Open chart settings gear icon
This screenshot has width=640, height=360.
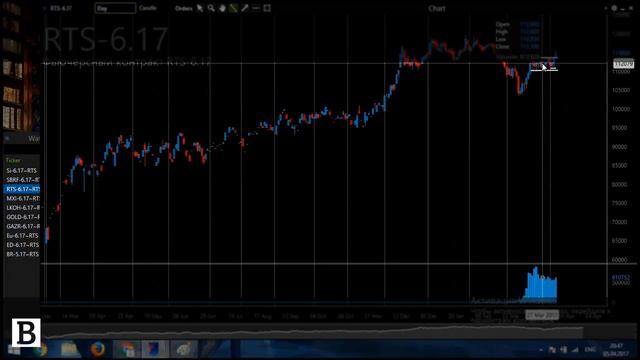point(614,8)
